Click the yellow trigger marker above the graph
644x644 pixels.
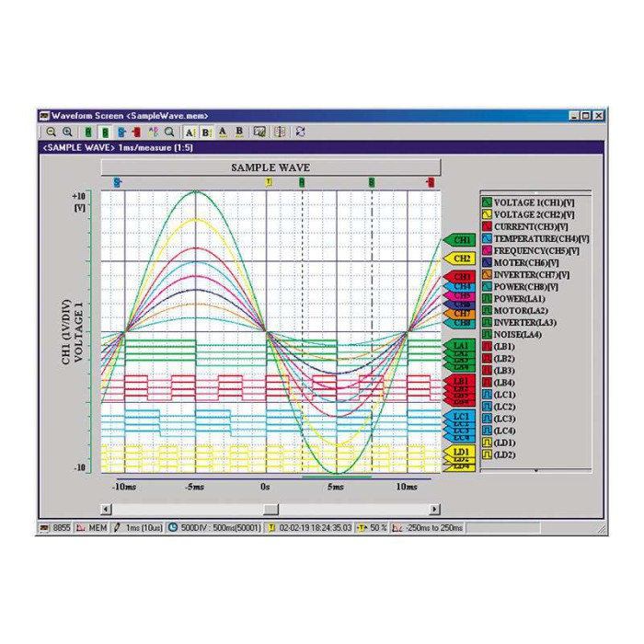pyautogui.click(x=269, y=183)
